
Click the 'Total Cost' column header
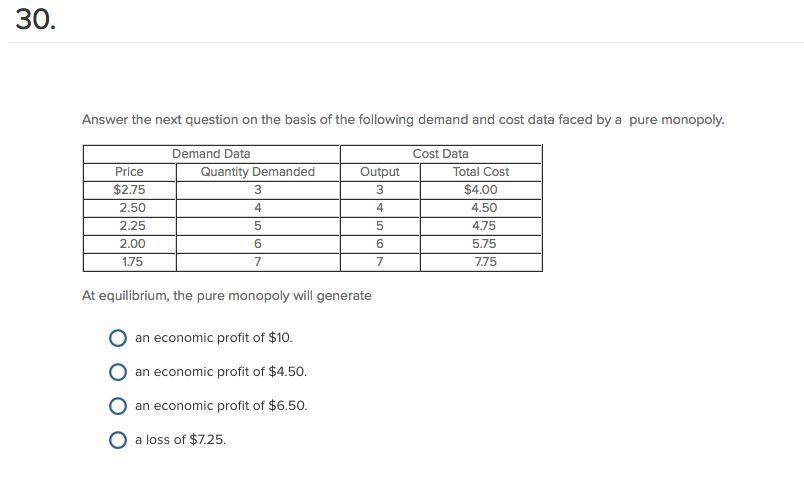[480, 172]
